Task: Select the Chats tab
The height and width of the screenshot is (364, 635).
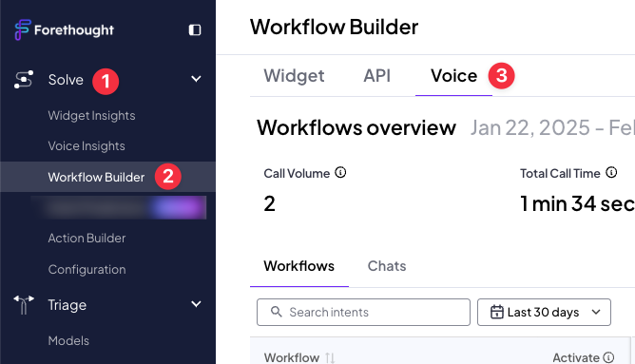Action: pyautogui.click(x=387, y=266)
